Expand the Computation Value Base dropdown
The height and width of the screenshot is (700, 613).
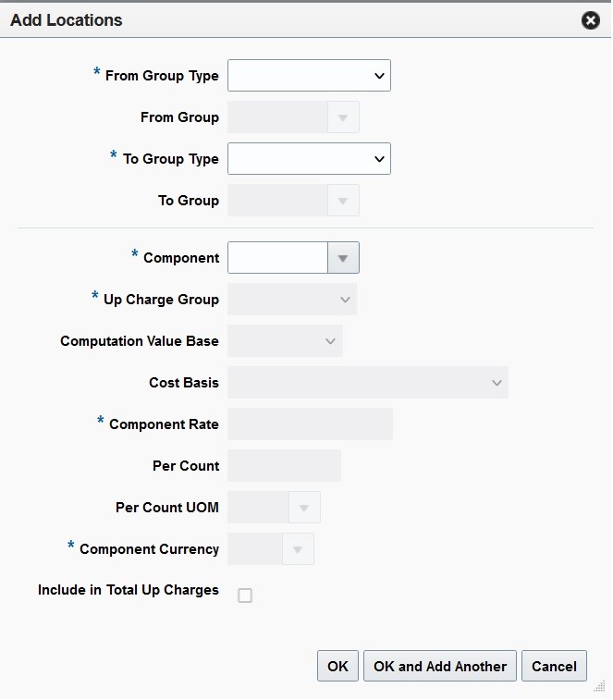(x=286, y=341)
